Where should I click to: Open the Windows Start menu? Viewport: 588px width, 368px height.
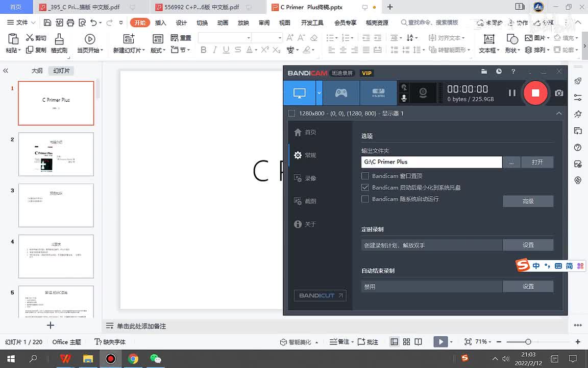[x=11, y=359]
